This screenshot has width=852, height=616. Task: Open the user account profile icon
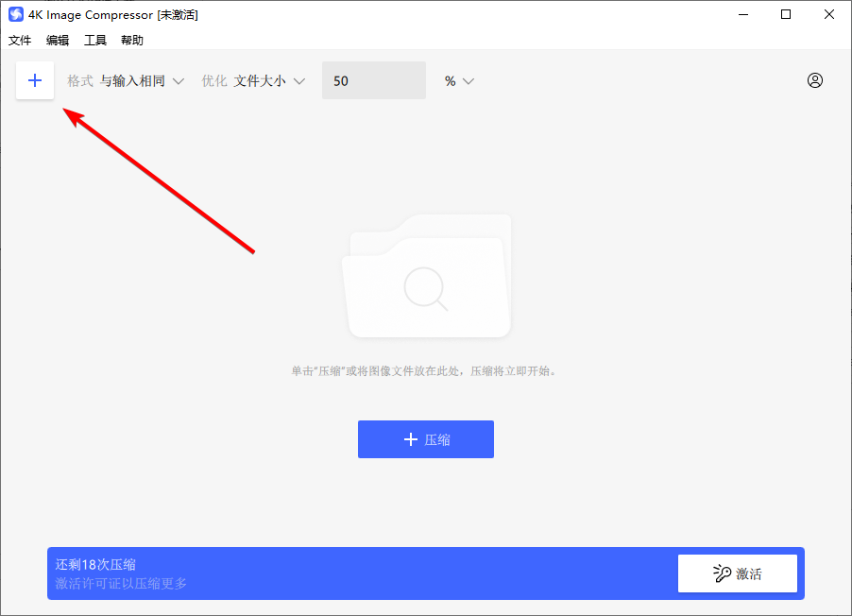[814, 80]
